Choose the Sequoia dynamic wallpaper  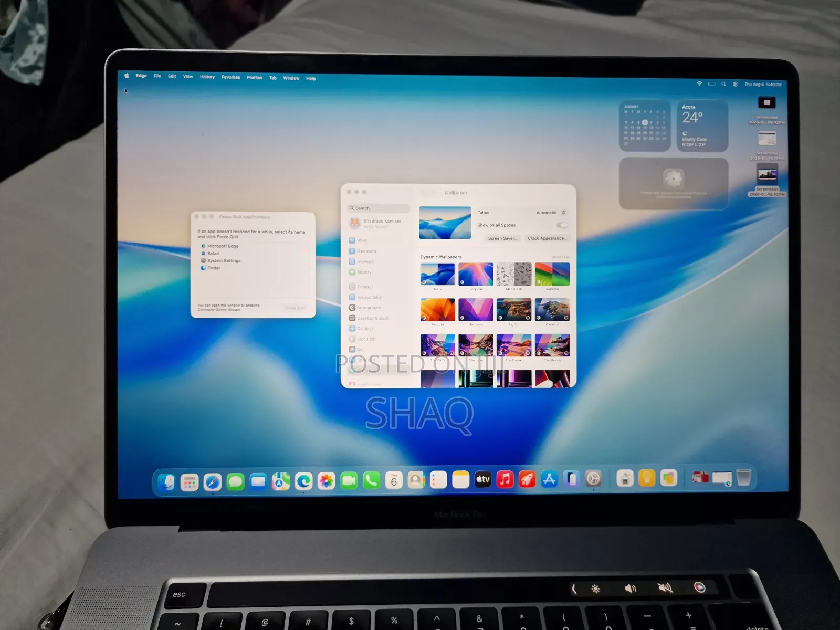[476, 274]
